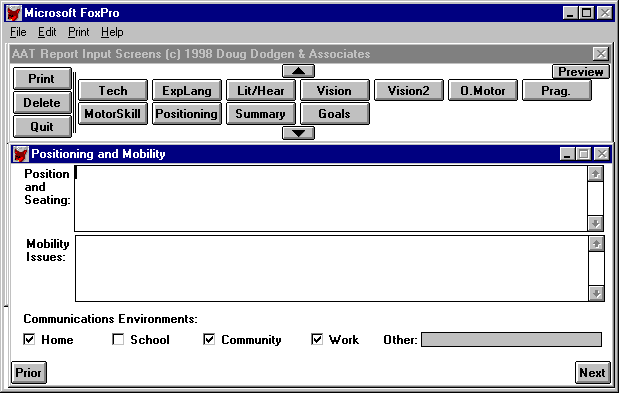Click the Delete button
The image size is (619, 393).
pos(42,103)
